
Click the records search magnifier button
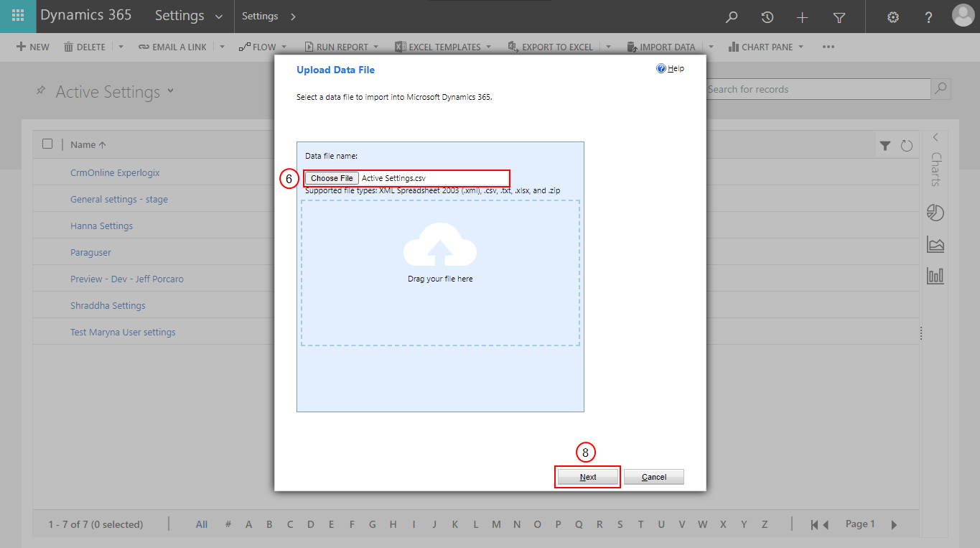click(941, 89)
